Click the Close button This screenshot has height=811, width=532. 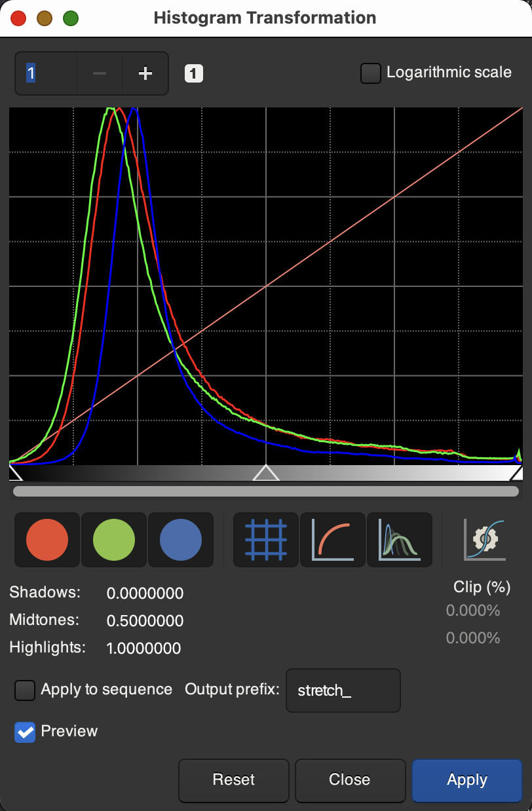(350, 780)
